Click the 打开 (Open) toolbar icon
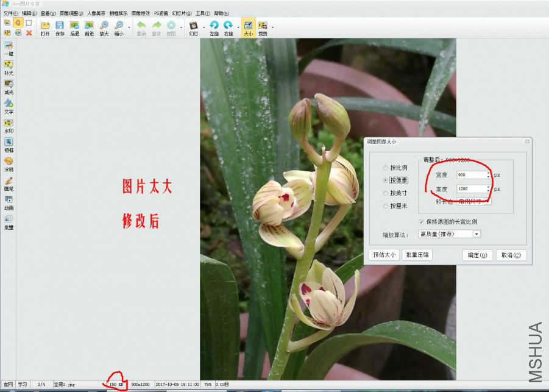Image resolution: width=549 pixels, height=392 pixels. coord(45,27)
